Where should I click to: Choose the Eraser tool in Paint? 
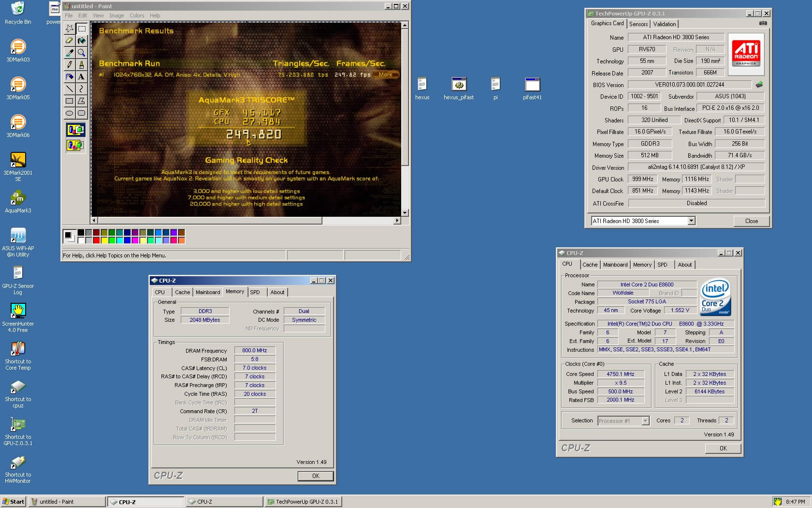[70, 41]
